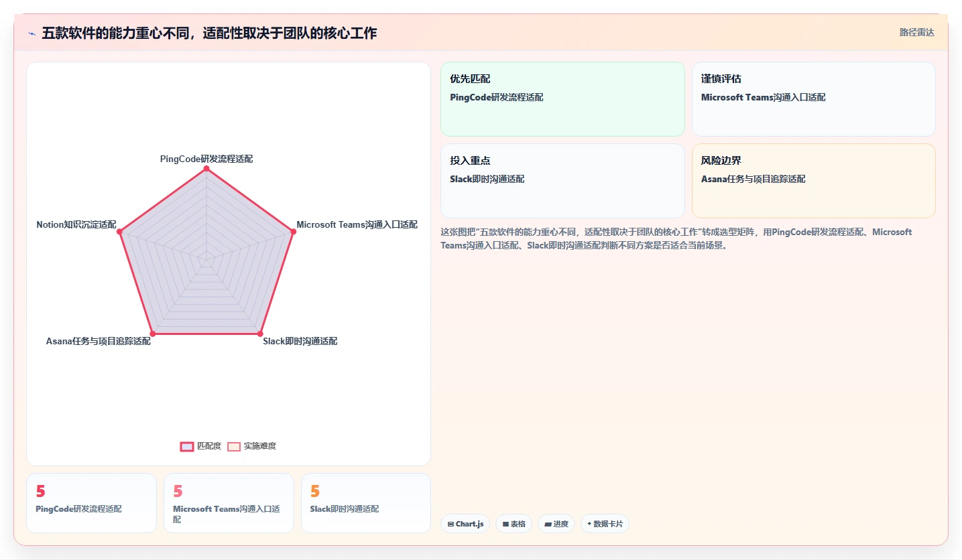This screenshot has height=560, width=962.
Task: Click the PingCode研发流程适配 axis label on radar
Action: click(206, 159)
